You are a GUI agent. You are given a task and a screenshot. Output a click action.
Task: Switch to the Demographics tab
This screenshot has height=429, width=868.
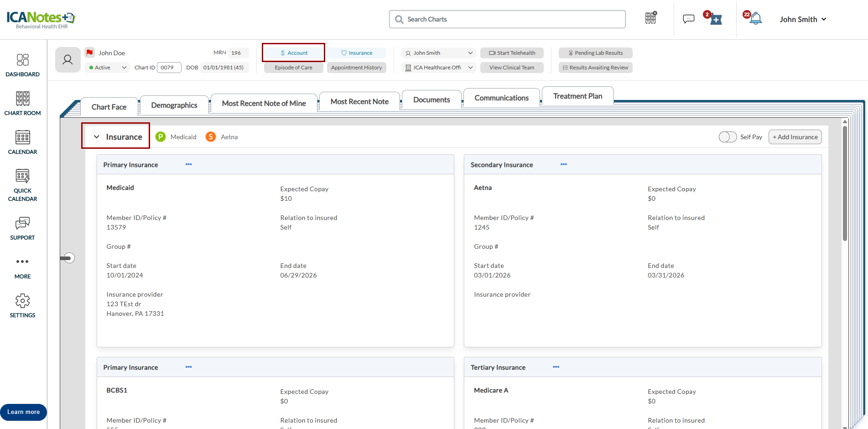pos(174,105)
